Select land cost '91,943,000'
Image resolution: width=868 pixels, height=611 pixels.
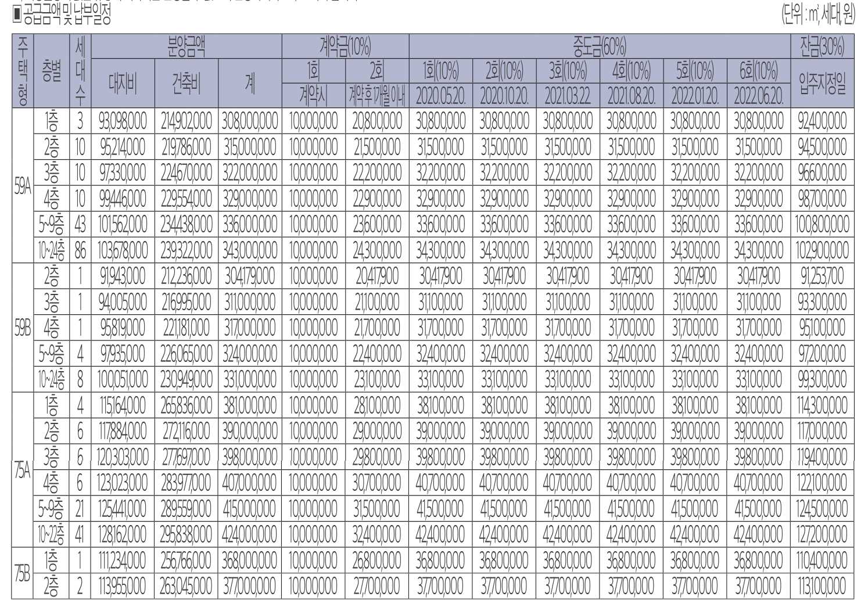pyautogui.click(x=123, y=276)
